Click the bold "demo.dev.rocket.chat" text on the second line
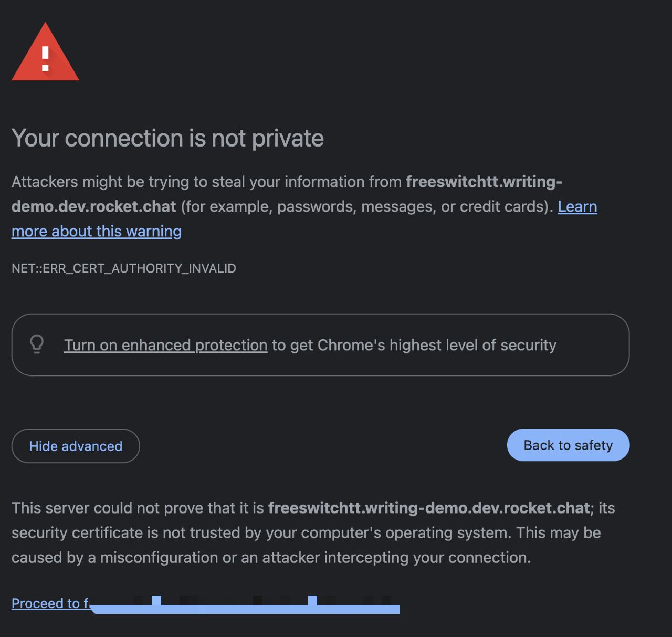This screenshot has height=637, width=672. 93,207
